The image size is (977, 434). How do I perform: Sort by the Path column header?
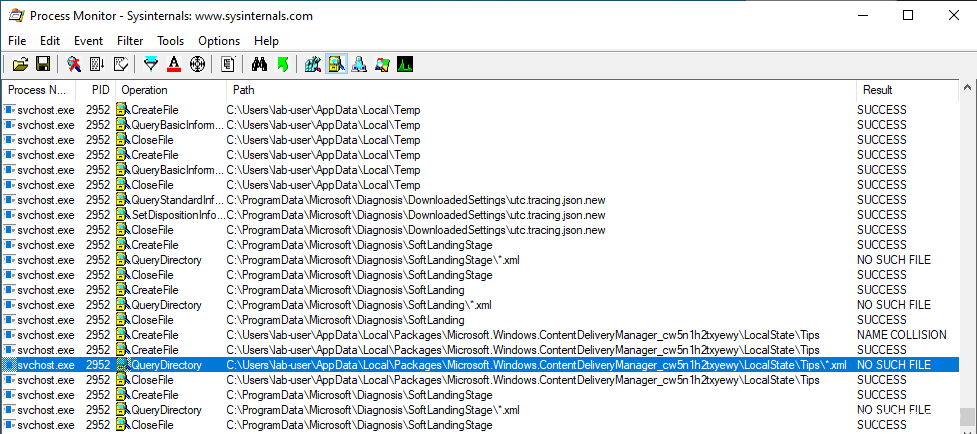point(541,90)
